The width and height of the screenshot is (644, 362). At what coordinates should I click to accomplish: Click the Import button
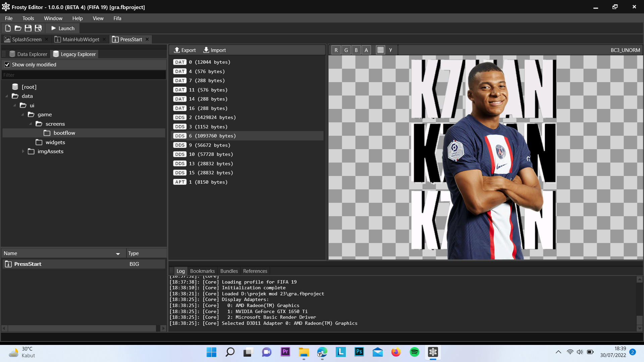215,50
